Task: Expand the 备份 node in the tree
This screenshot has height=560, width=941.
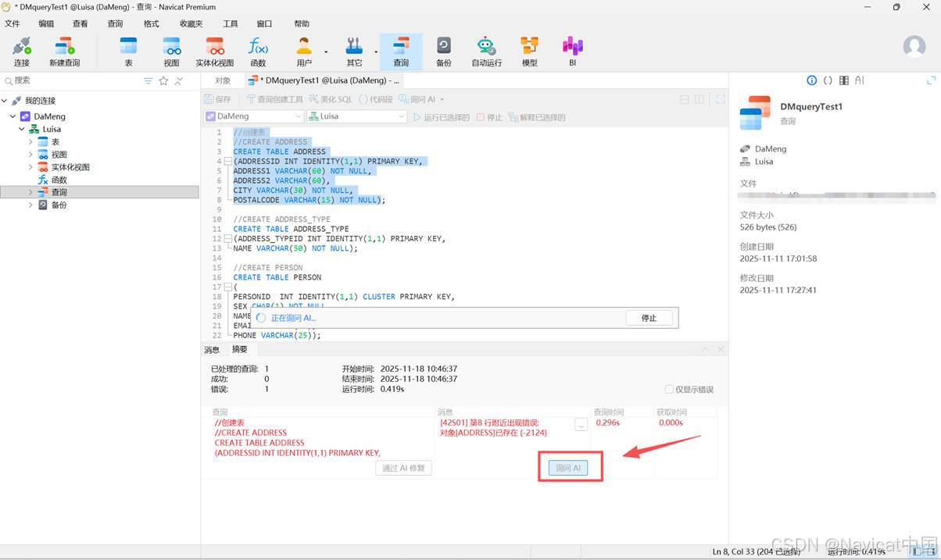Action: point(31,205)
